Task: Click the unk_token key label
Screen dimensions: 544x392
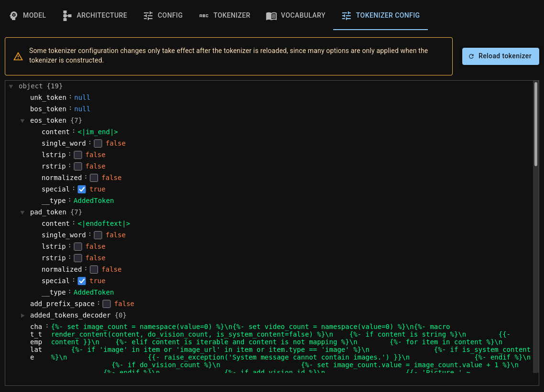Action: click(x=48, y=97)
